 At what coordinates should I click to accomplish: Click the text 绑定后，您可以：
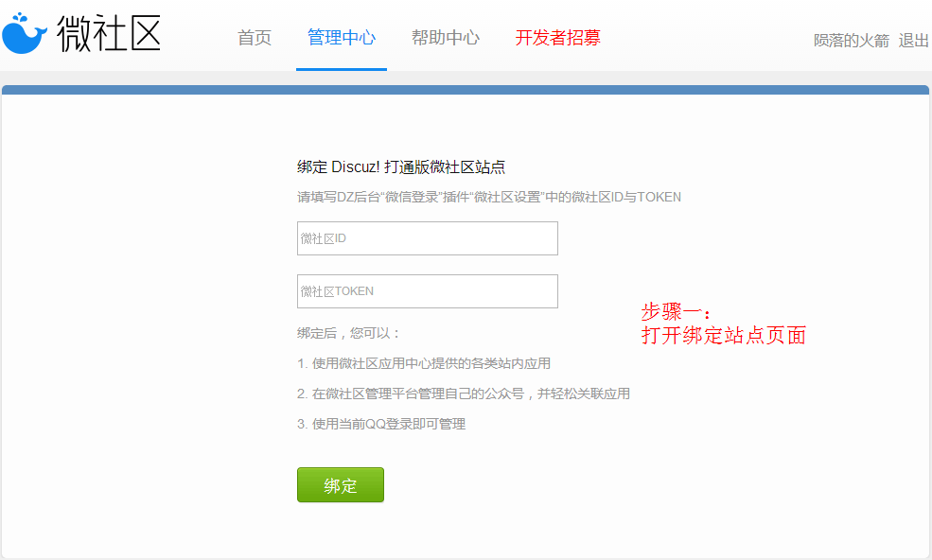349,333
